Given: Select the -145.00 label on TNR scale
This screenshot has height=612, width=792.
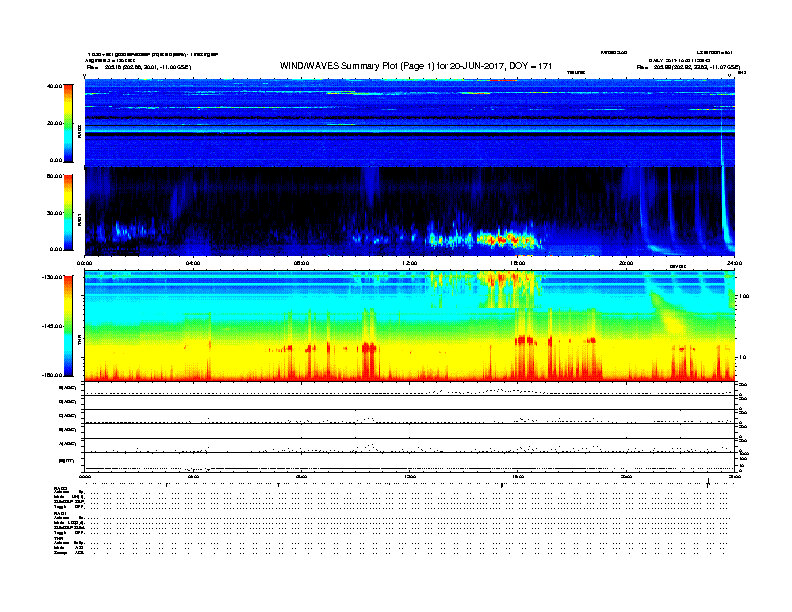Looking at the screenshot, I should [53, 326].
